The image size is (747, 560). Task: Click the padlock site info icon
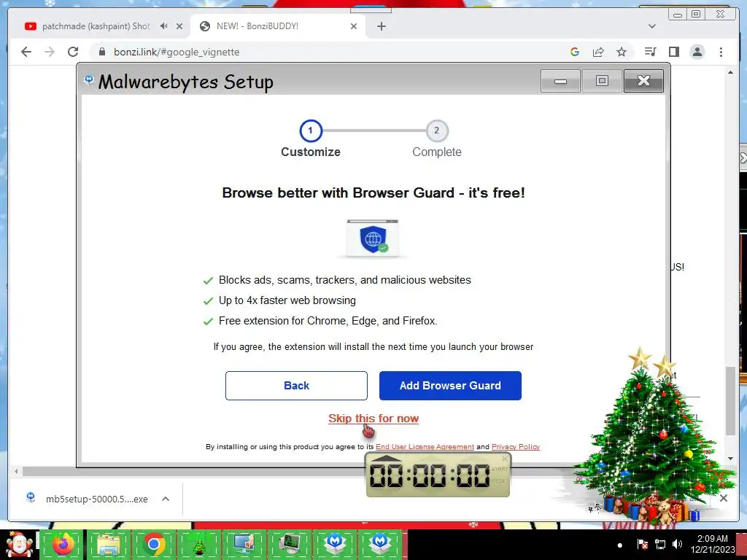pyautogui.click(x=101, y=52)
